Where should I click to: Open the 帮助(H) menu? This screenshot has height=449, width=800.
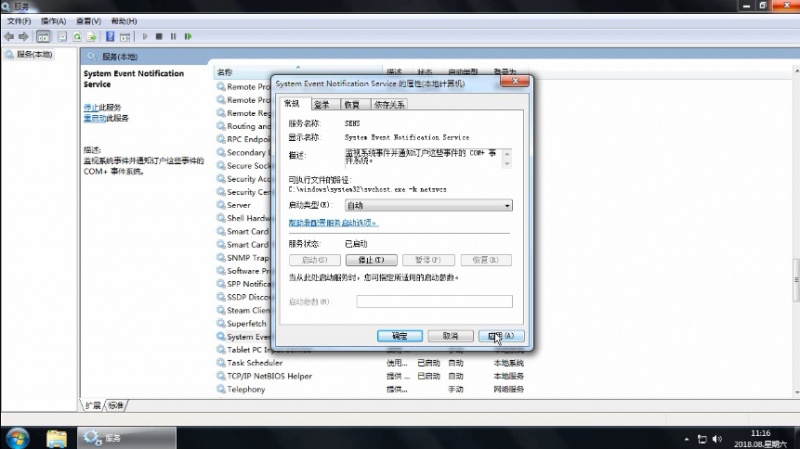point(124,21)
